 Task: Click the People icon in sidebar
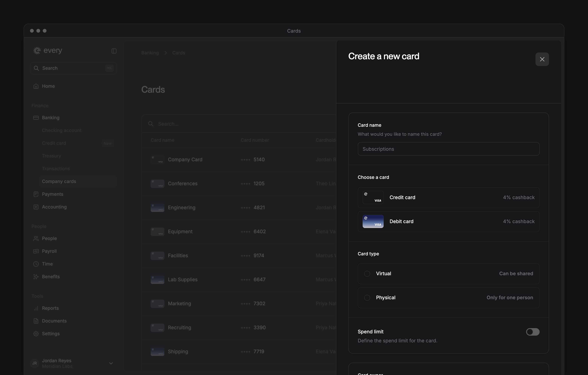[x=36, y=238]
